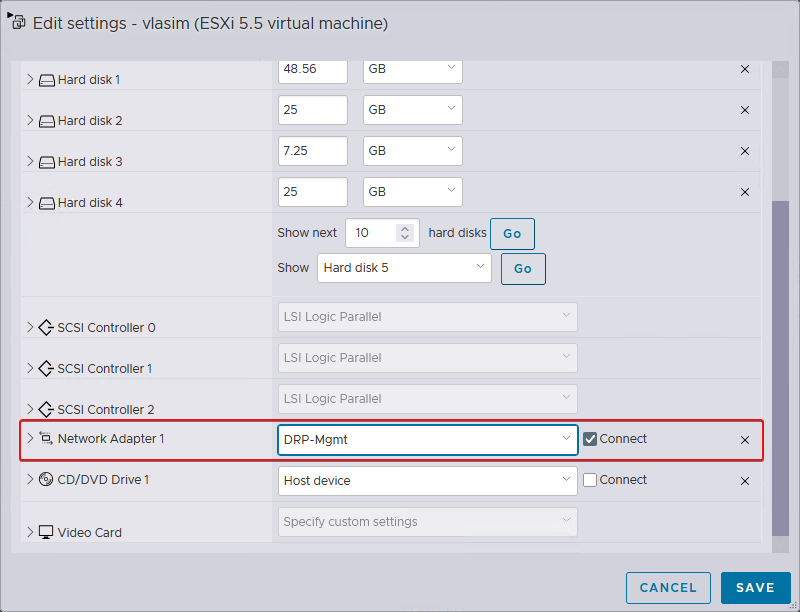Viewport: 800px width, 612px height.
Task: Click the SCSI Controller 0 diamond icon
Action: point(46,327)
